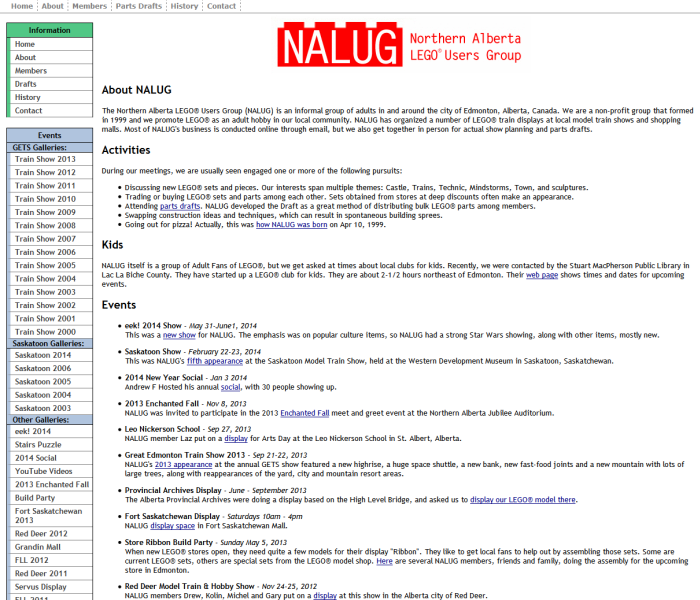Viewport: 700px width, 600px height.
Task: Open the Train Show 2002 gallery
Action: (50, 305)
